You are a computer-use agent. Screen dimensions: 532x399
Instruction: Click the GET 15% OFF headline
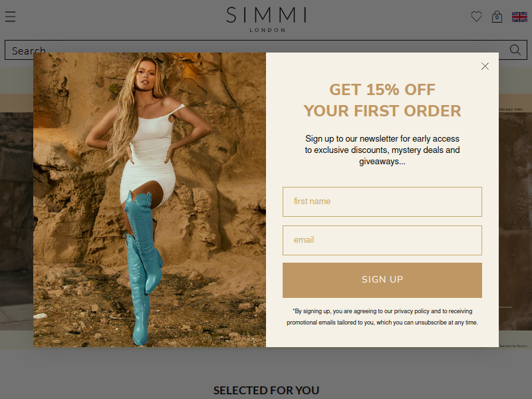(382, 100)
